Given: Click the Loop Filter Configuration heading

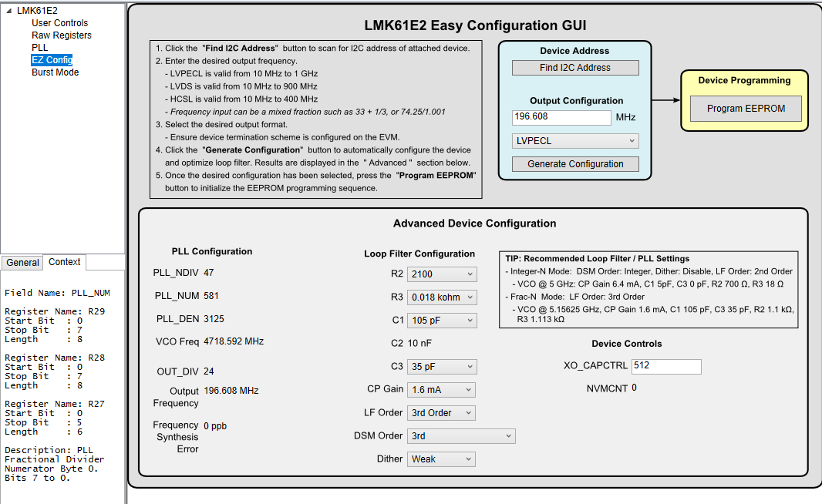Looking at the screenshot, I should click(419, 254).
